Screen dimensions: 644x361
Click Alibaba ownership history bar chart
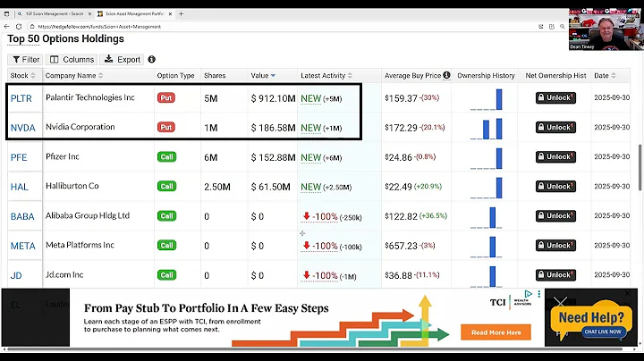[487, 217]
